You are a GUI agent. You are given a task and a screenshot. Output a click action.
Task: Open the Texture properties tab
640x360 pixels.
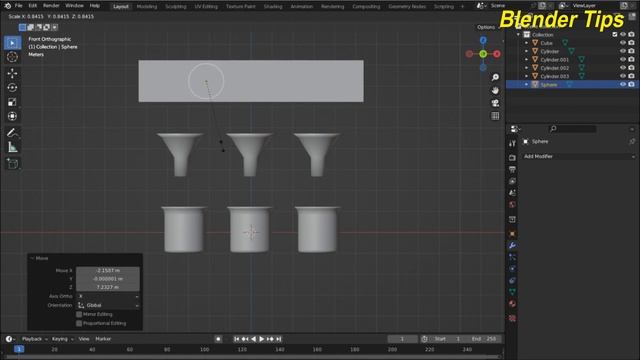pos(512,318)
